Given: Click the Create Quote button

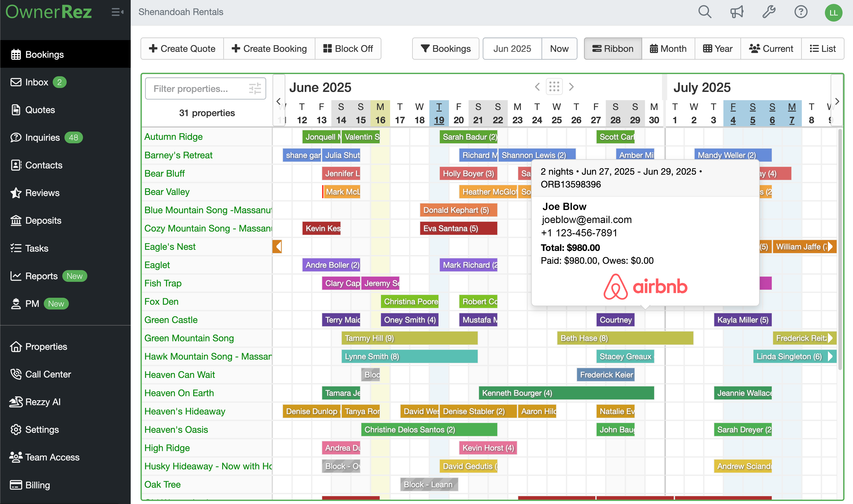Looking at the screenshot, I should click(182, 49).
